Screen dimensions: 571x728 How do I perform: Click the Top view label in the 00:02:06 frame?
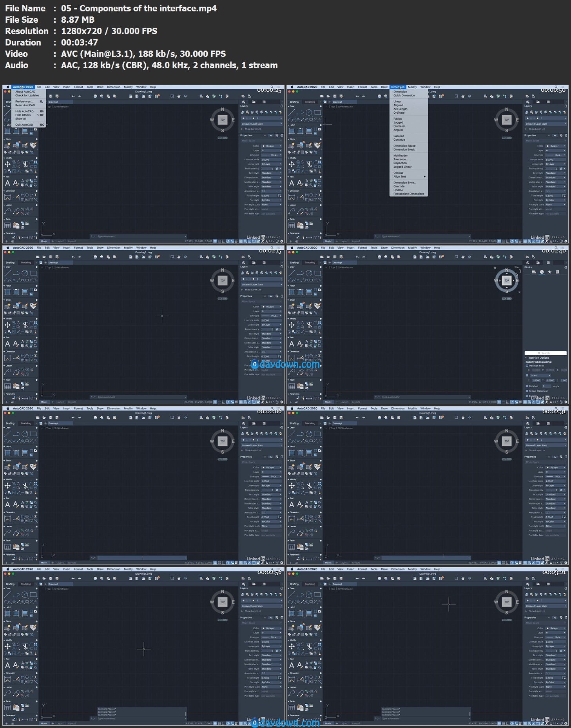pyautogui.click(x=49, y=428)
